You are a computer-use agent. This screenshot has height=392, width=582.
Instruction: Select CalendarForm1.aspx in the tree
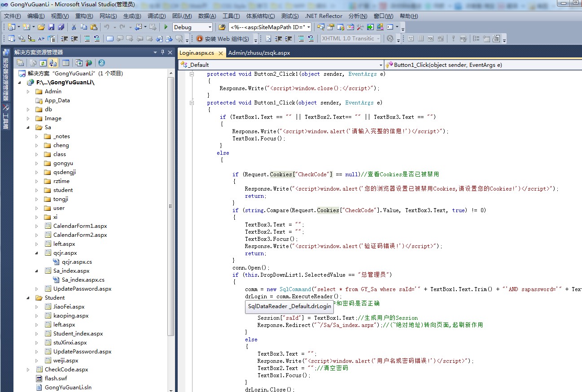pyautogui.click(x=80, y=226)
